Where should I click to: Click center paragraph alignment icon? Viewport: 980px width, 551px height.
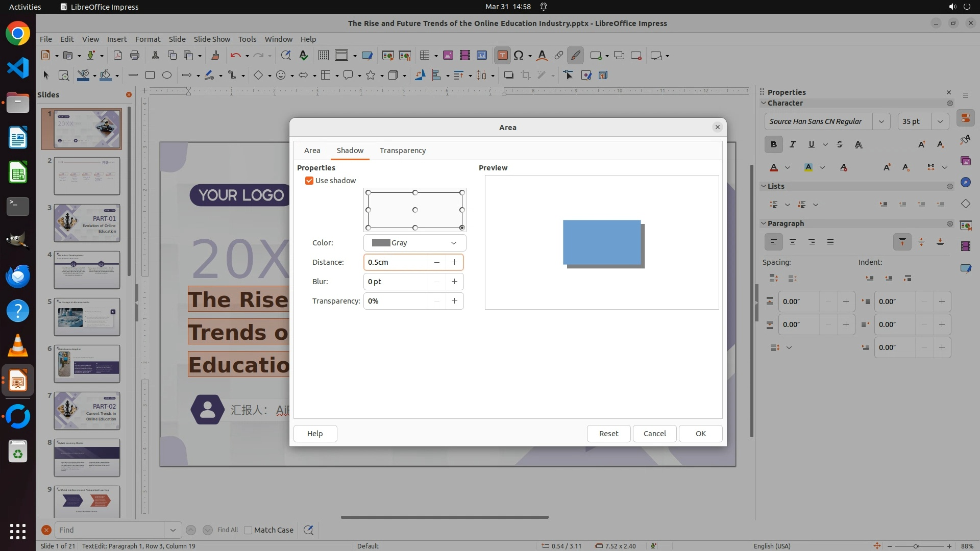792,242
